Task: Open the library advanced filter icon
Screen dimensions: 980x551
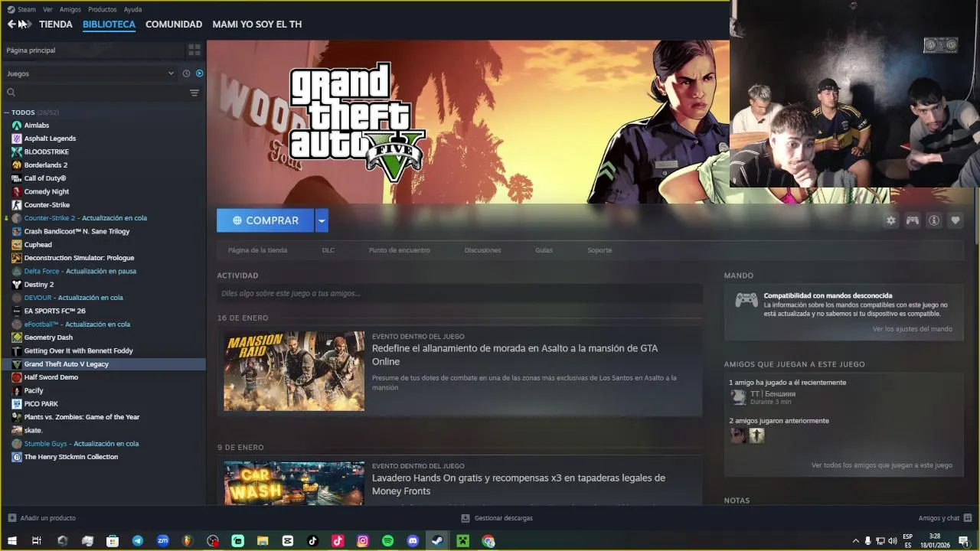Action: [x=194, y=93]
